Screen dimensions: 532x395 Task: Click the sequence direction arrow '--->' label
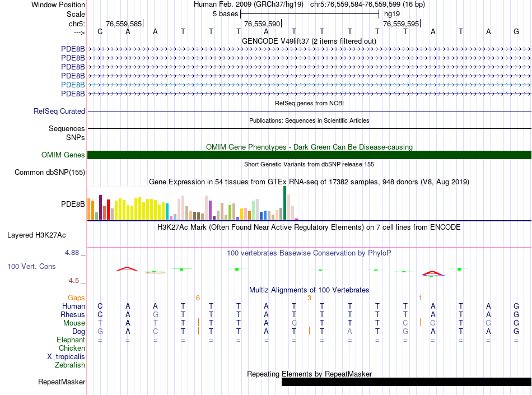point(80,32)
